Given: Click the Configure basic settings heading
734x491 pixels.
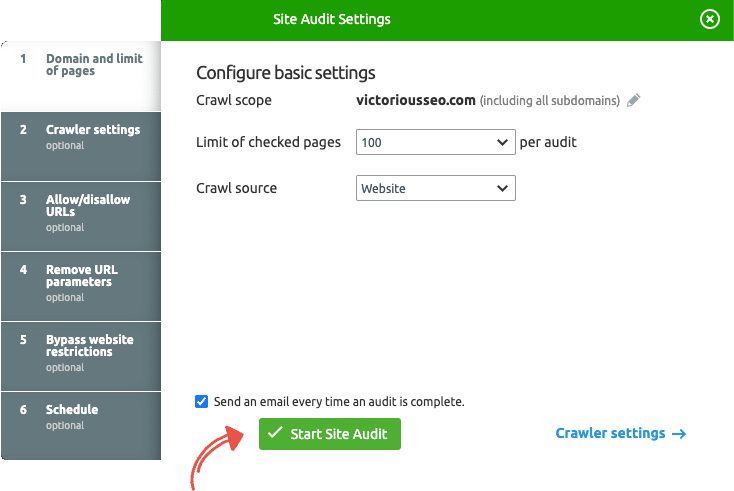Looking at the screenshot, I should pos(286,73).
